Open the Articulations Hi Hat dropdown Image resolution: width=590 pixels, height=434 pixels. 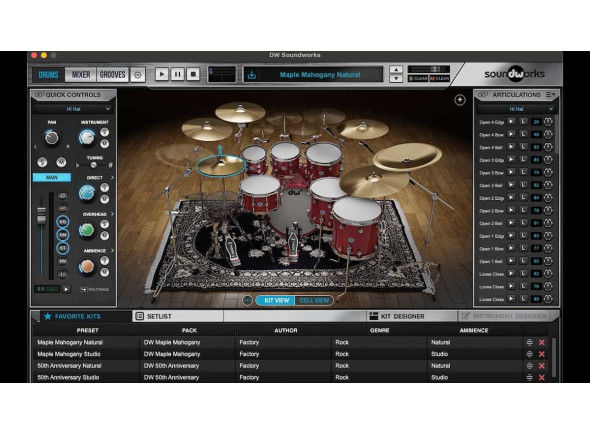point(516,109)
